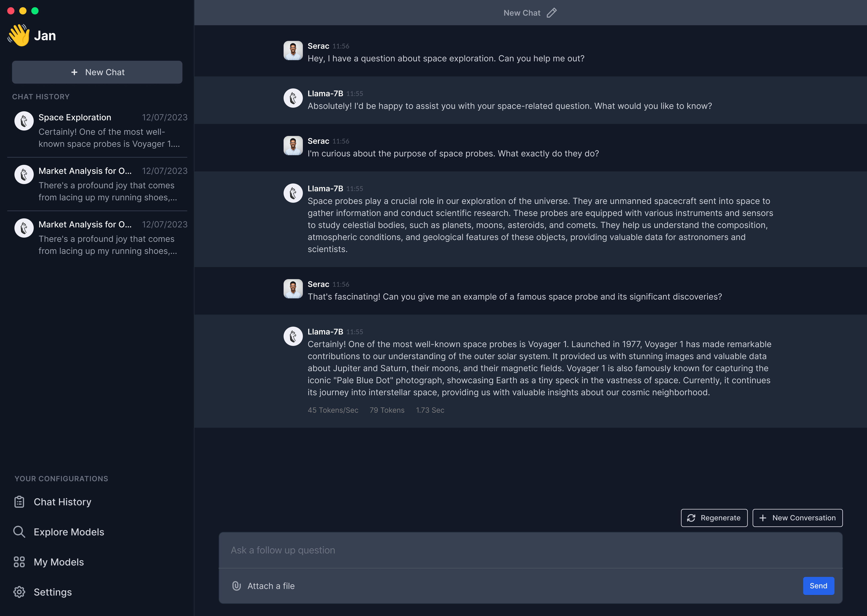Click Llama avatar in Space Exploration chat
Image resolution: width=867 pixels, height=616 pixels.
click(24, 121)
